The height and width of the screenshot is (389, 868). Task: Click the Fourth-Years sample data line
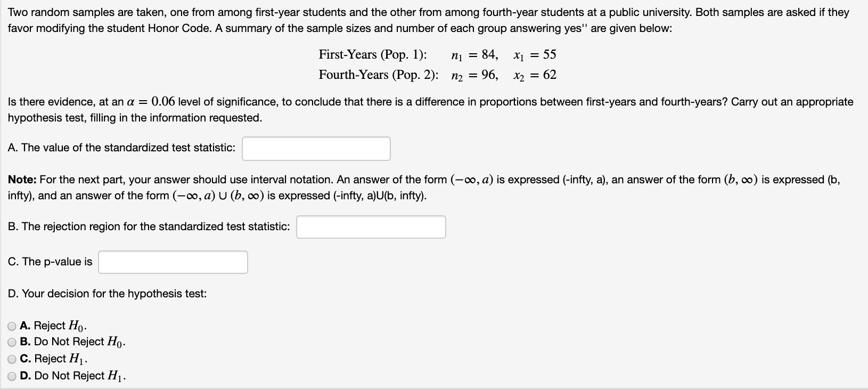click(437, 75)
